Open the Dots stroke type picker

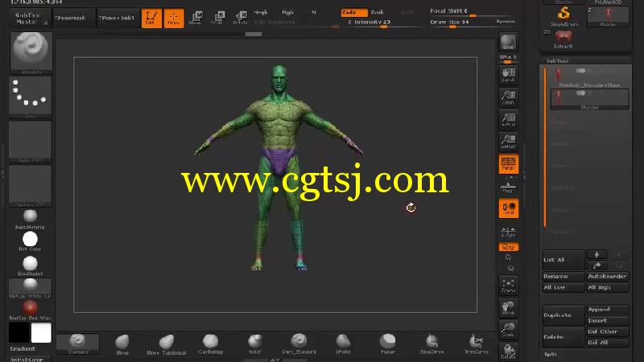tap(30, 97)
